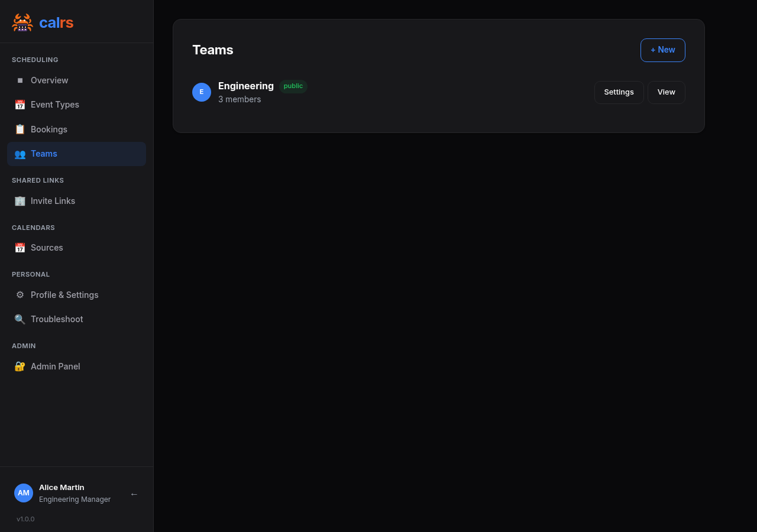757x532 pixels.
Task: Go to the Event Types page
Action: (x=55, y=105)
